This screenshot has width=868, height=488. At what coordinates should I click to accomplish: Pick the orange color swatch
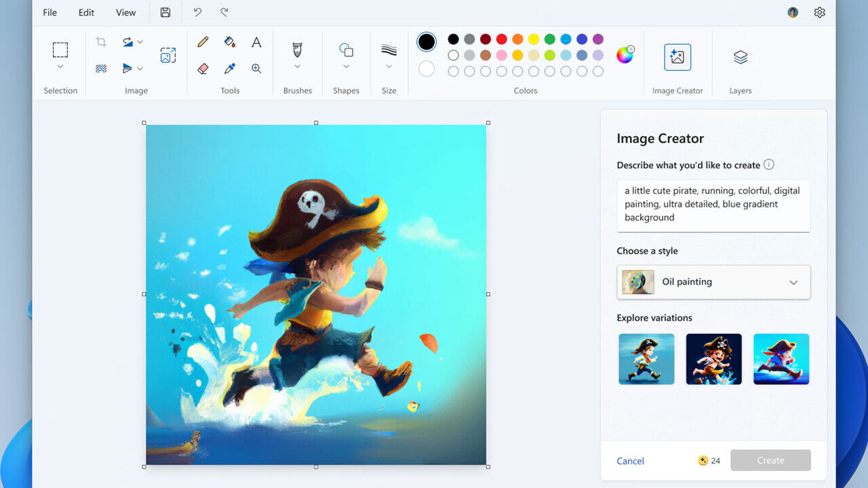point(517,39)
